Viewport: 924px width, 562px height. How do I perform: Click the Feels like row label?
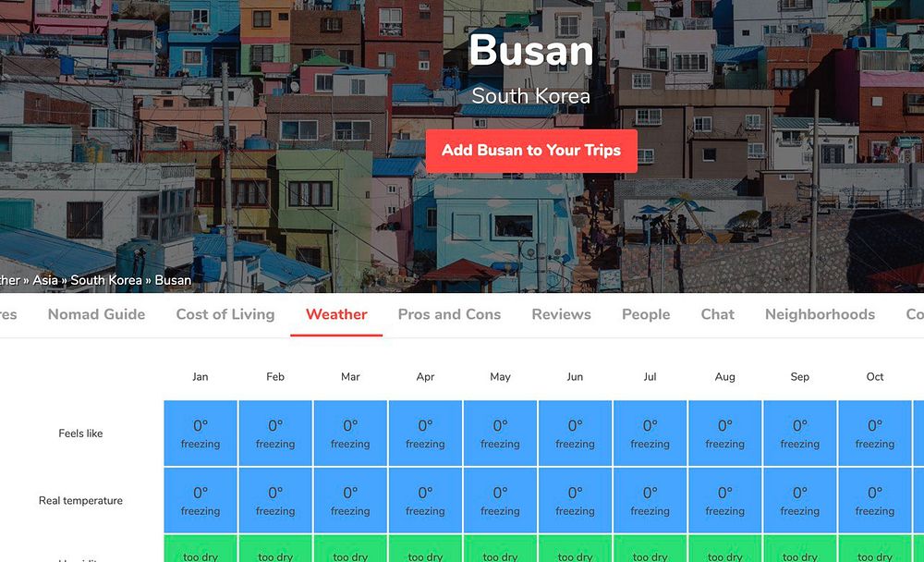click(80, 434)
